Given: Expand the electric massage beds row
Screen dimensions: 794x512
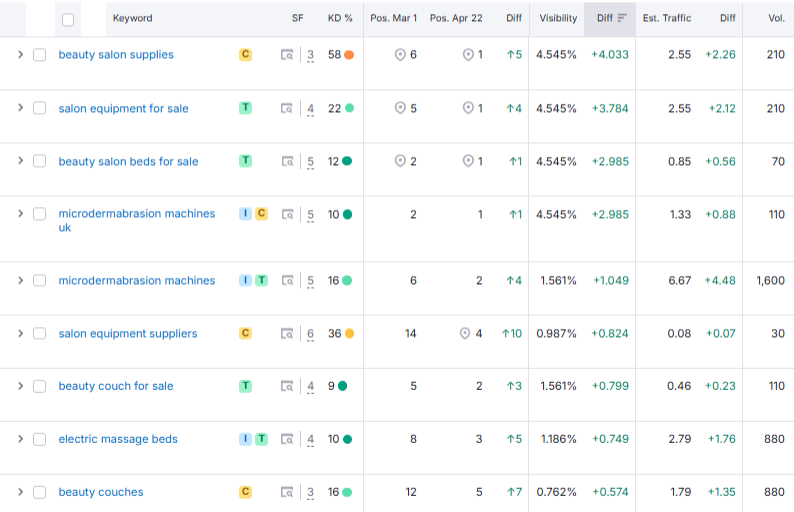Looking at the screenshot, I should point(20,439).
